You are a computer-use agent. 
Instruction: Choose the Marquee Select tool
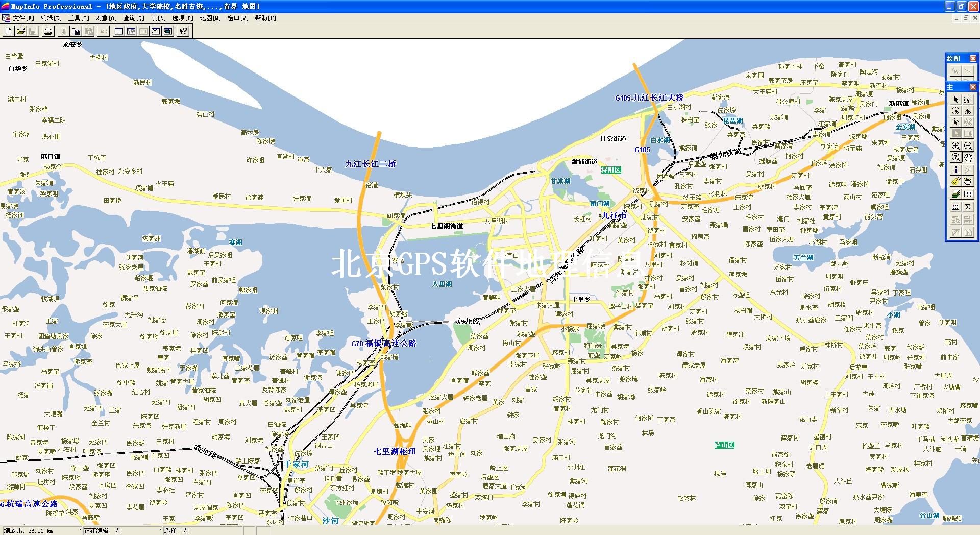pos(968,100)
